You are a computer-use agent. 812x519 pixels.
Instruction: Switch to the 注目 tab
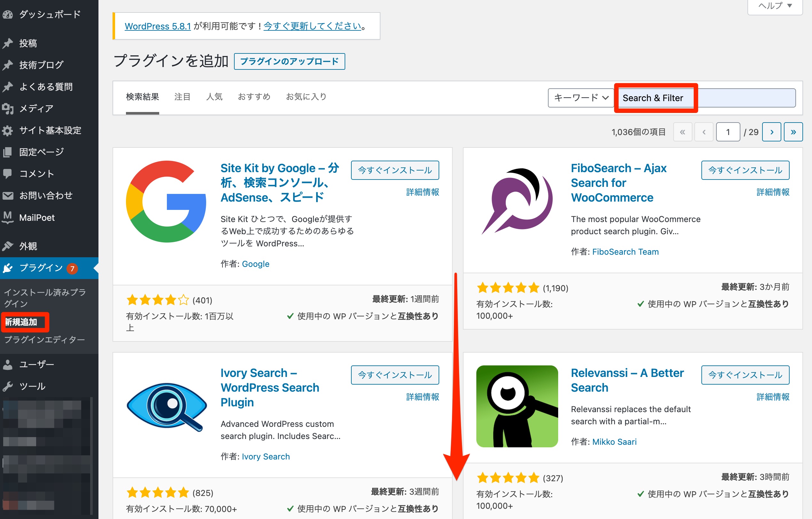pyautogui.click(x=183, y=97)
